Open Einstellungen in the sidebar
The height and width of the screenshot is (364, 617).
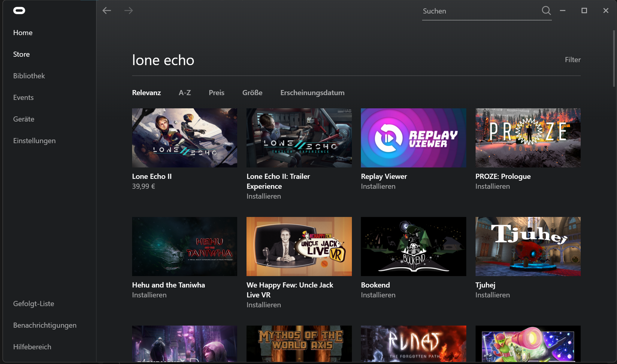point(35,141)
